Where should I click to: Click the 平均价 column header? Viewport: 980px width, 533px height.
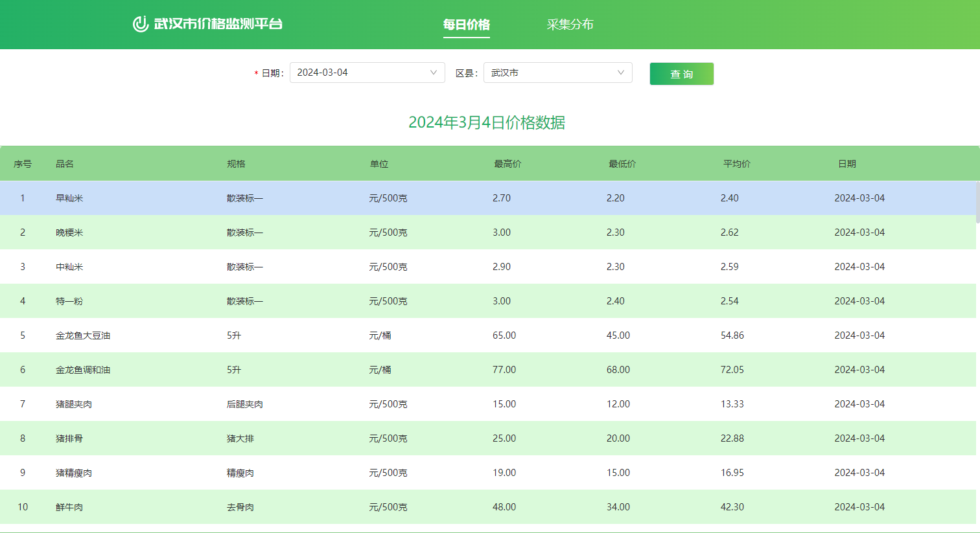(737, 164)
